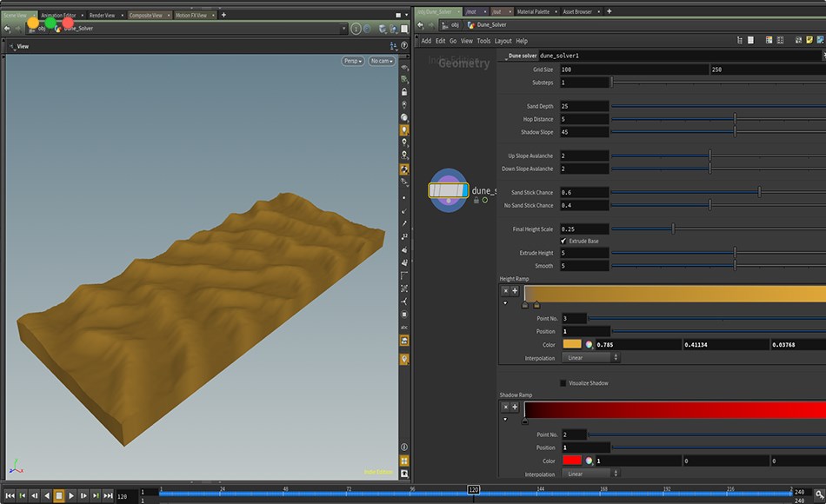Open the Height Ramp color swatch picker
The width and height of the screenshot is (826, 504).
[x=571, y=344]
